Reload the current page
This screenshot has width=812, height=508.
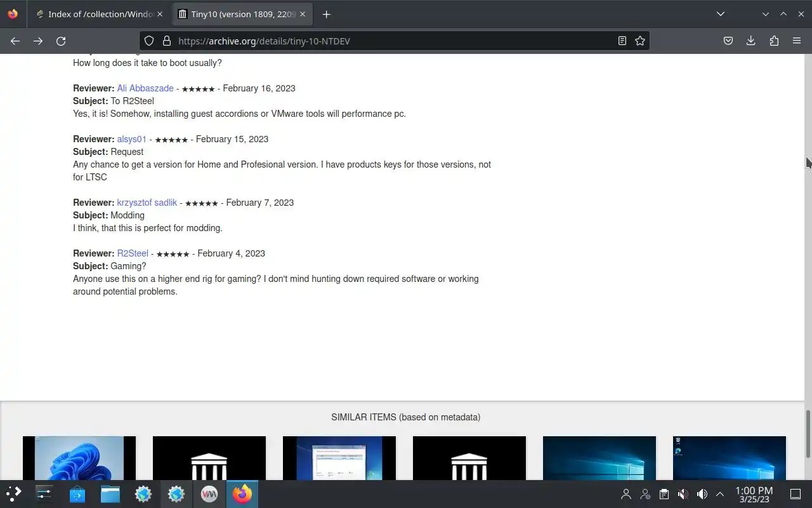[x=61, y=41]
